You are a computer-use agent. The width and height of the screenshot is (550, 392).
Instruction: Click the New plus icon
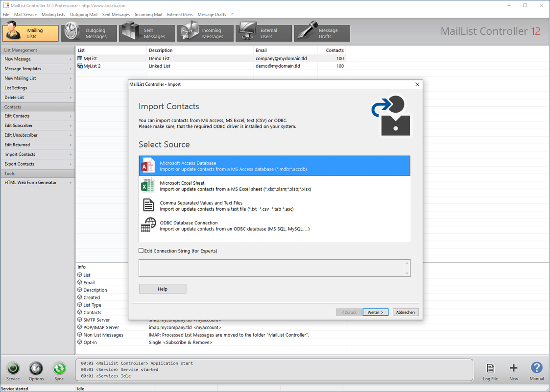514,368
